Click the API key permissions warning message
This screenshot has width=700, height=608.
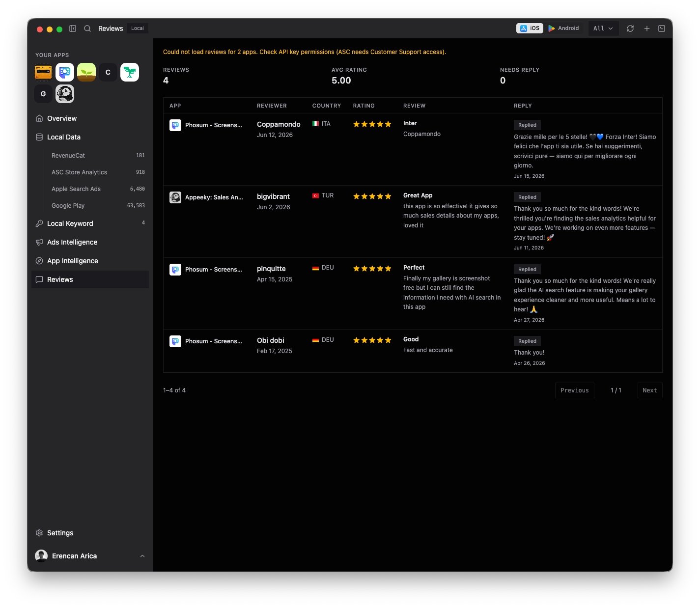pyautogui.click(x=305, y=52)
